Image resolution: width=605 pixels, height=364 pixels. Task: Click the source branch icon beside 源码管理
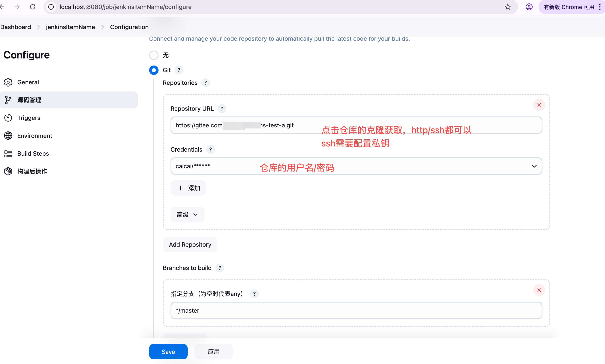click(8, 100)
